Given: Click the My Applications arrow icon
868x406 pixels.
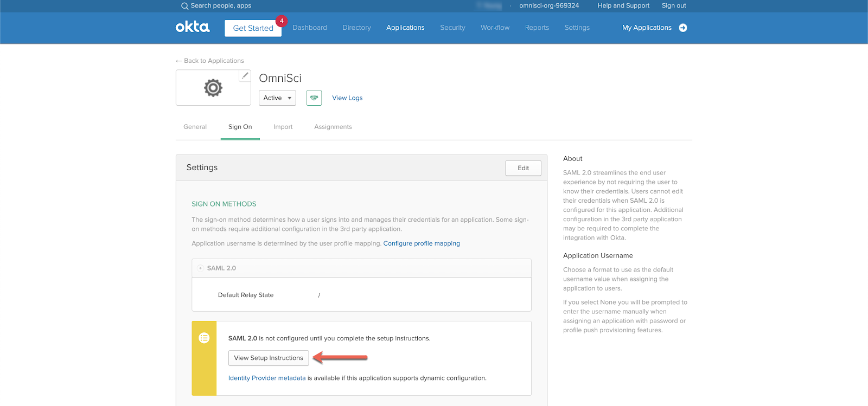Looking at the screenshot, I should point(683,28).
